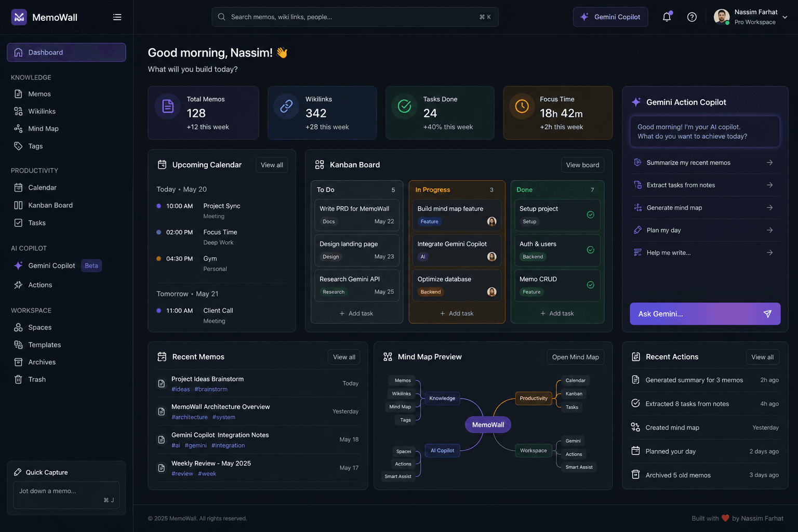Click the #architecture tag link
This screenshot has height=532, width=798.
(190, 417)
